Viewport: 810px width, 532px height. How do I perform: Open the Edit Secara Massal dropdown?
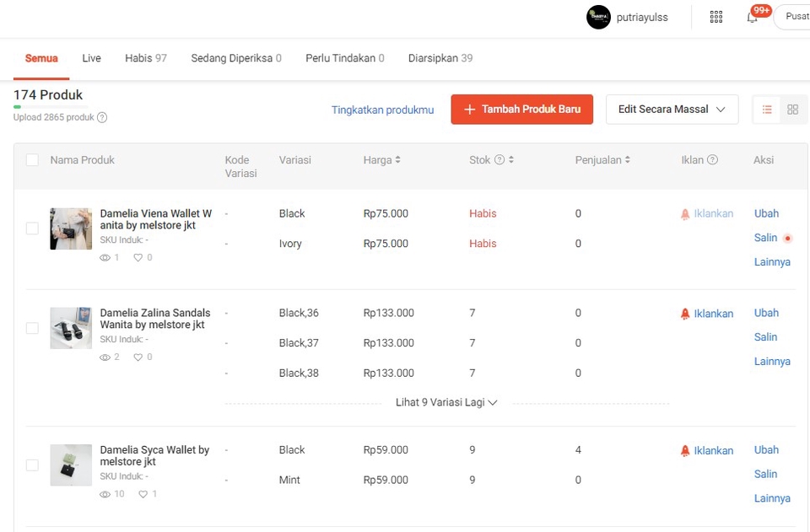(672, 109)
